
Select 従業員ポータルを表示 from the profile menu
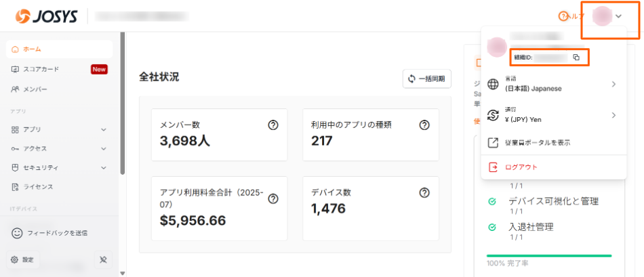(537, 143)
